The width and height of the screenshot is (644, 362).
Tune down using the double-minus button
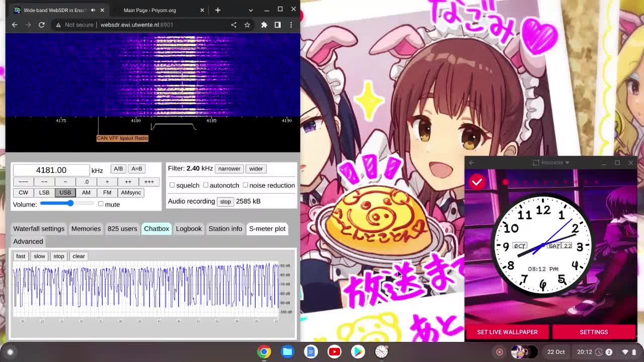pos(44,182)
